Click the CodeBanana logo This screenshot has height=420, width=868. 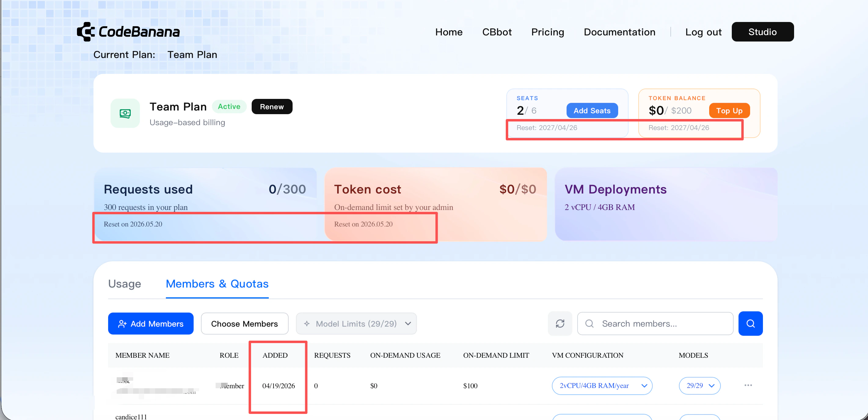[x=128, y=32]
